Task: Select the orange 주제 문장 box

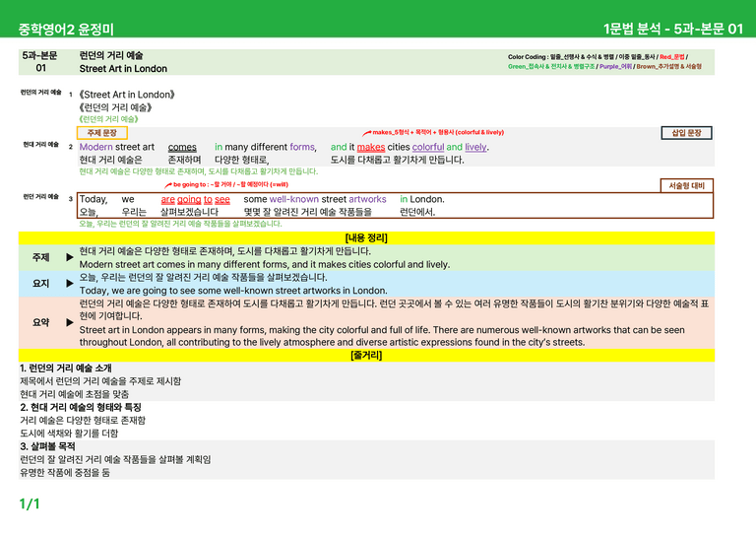Action: coord(101,133)
